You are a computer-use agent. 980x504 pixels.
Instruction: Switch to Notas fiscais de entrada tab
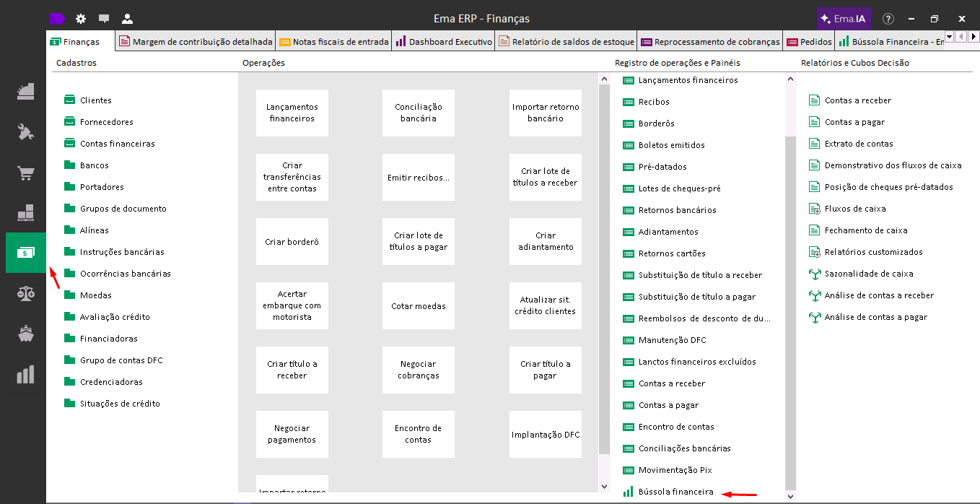334,42
